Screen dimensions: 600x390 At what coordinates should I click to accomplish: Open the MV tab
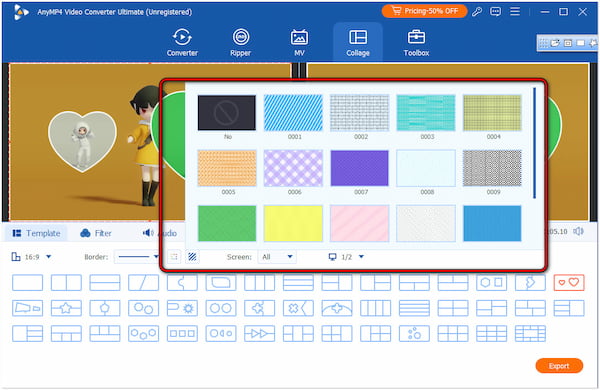tap(299, 42)
